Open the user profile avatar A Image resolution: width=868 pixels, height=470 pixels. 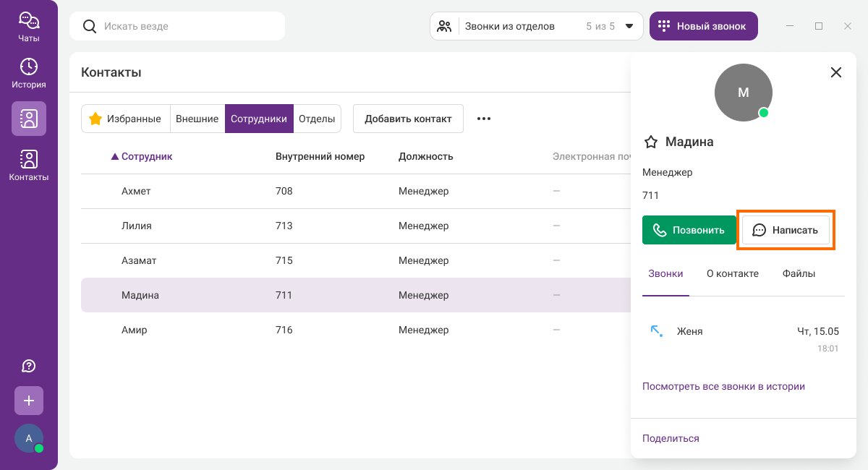tap(29, 438)
